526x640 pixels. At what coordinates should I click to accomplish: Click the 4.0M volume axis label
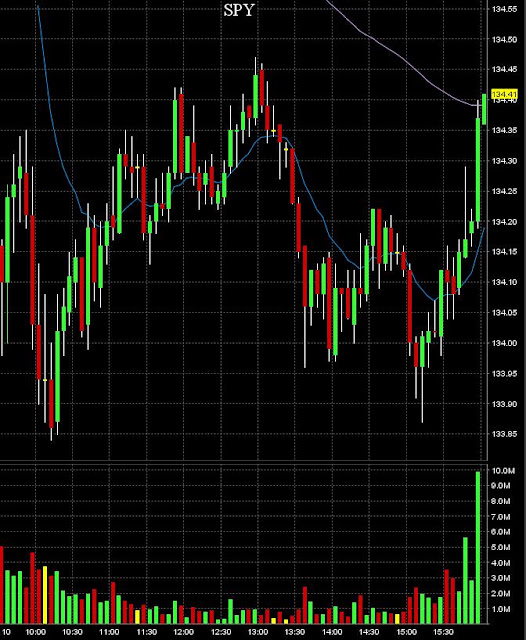click(501, 563)
